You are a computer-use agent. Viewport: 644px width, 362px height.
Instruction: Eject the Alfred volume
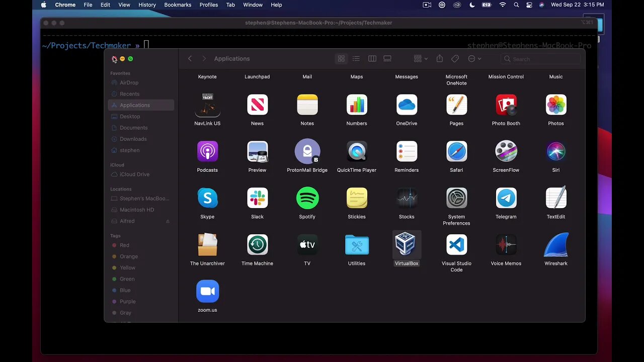tap(168, 221)
